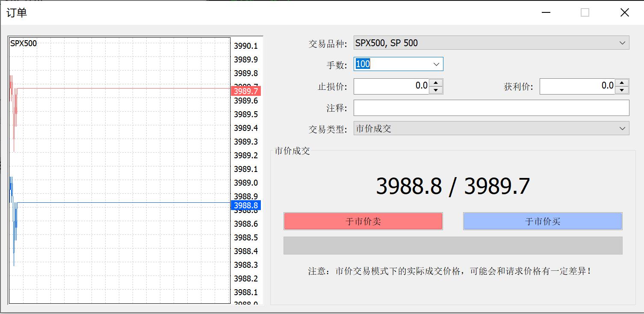
Task: Click the highlighted blue 3988.8 bid marker
Action: [x=245, y=205]
